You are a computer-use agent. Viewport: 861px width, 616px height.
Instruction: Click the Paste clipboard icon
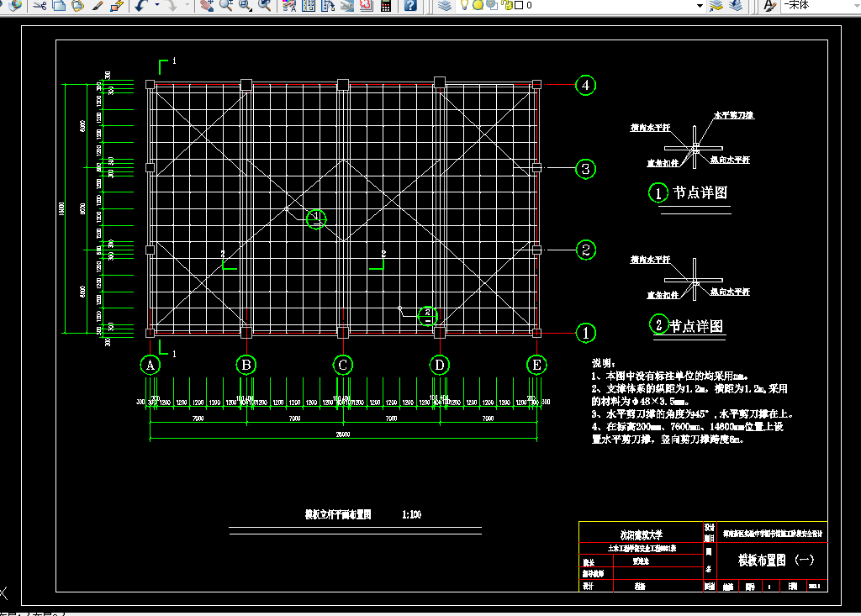pyautogui.click(x=77, y=5)
